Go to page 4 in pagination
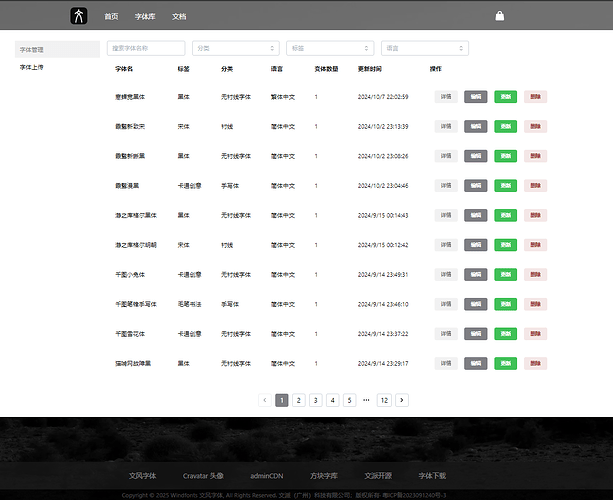The height and width of the screenshot is (500, 613). pos(333,400)
